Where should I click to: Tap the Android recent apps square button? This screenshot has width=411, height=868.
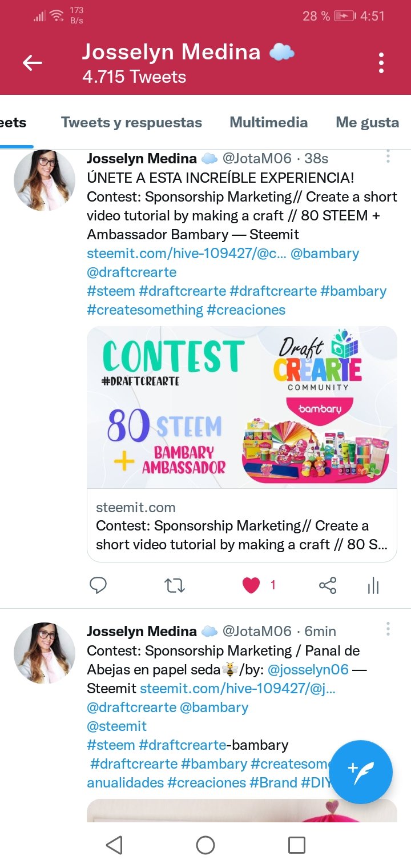coord(296,845)
